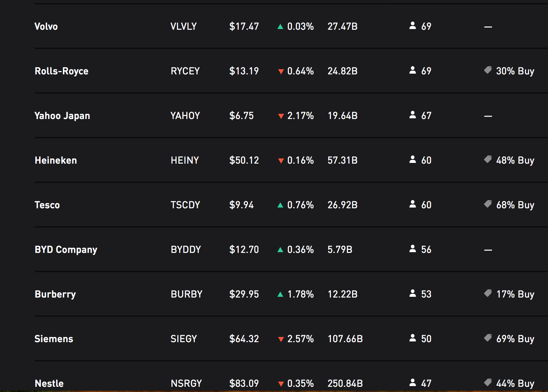Select Burberry's 17% Buy rating
The height and width of the screenshot is (392, 548).
(515, 294)
